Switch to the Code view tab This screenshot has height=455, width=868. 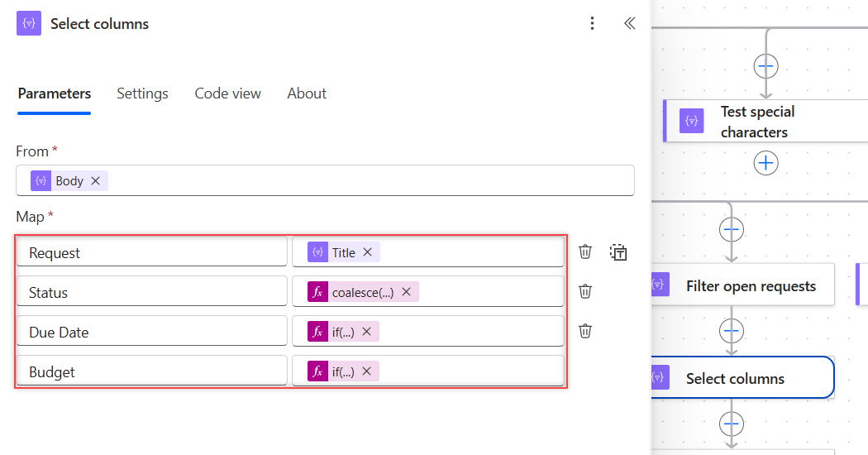(x=227, y=93)
